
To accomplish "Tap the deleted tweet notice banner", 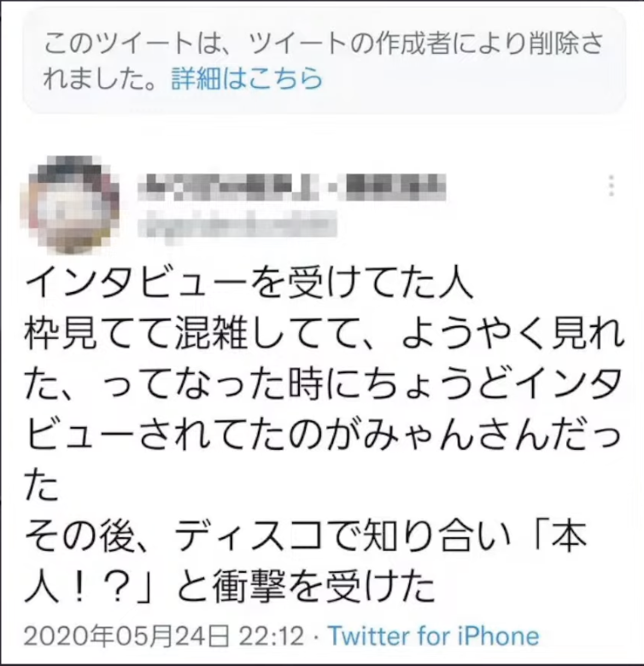I will point(324,61).
